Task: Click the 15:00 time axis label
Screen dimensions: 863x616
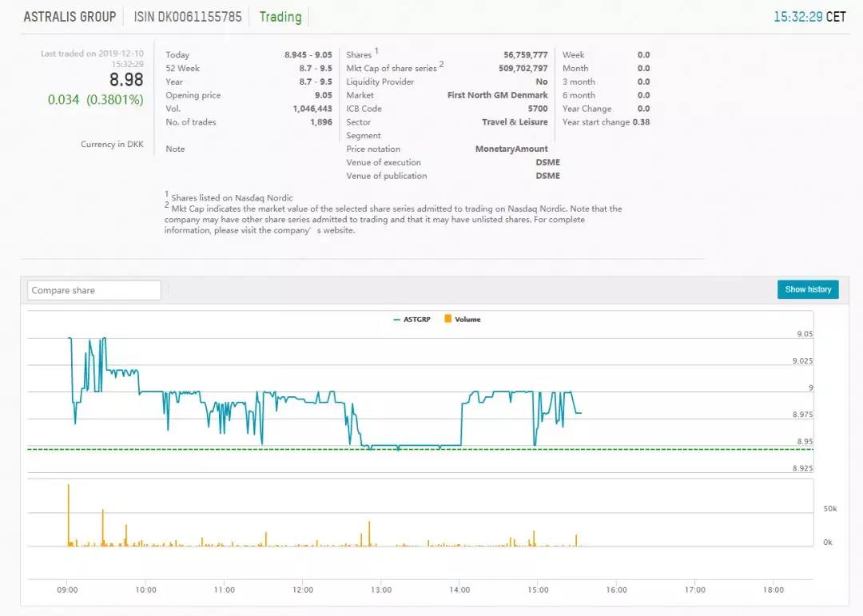Action: tap(538, 590)
